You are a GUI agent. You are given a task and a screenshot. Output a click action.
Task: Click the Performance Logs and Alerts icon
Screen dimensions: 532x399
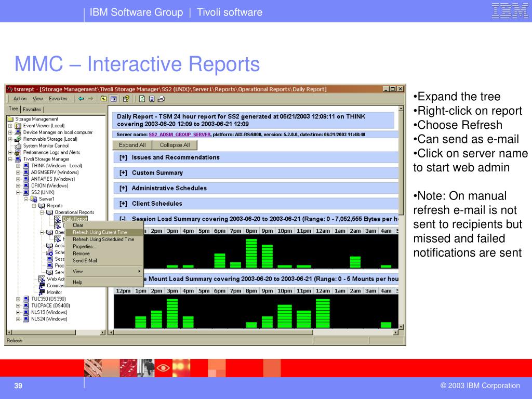tap(18, 152)
